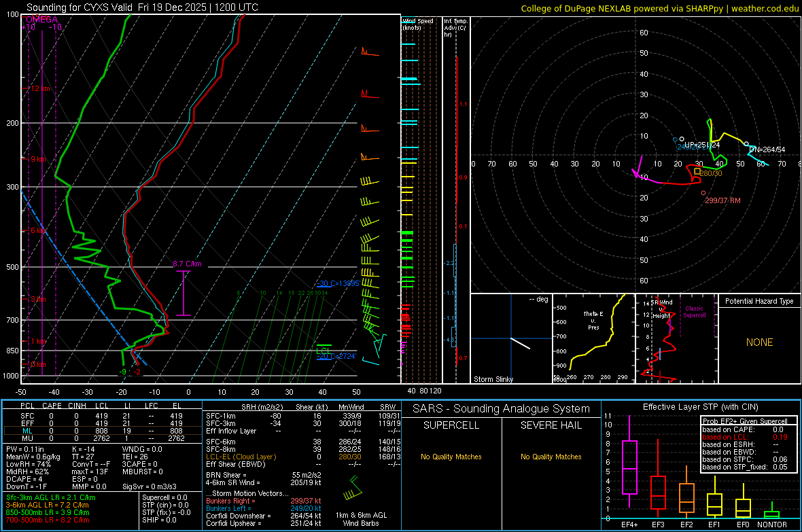This screenshot has height=532, width=802.
Task: Click the 'TEI = 26' value
Action: pyautogui.click(x=135, y=457)
